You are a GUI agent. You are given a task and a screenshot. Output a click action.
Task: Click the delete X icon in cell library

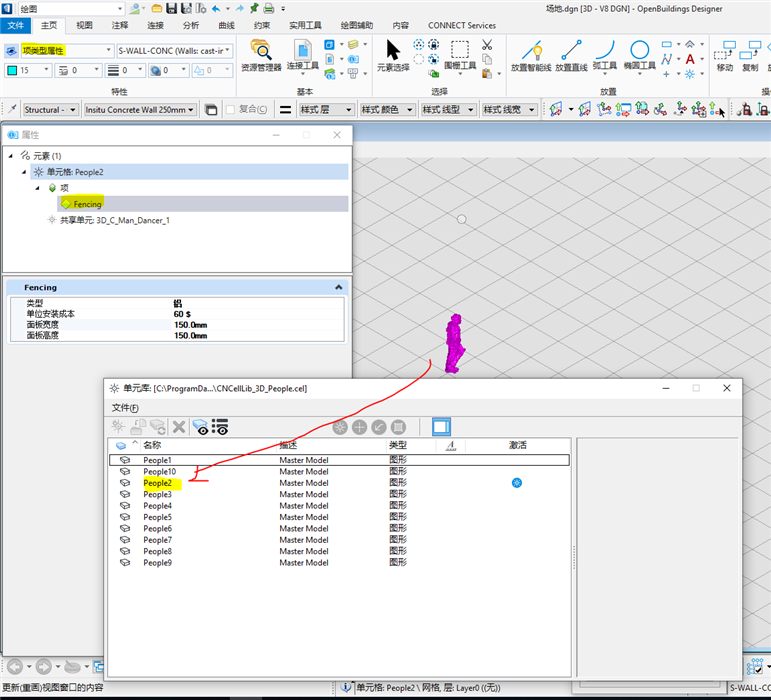[179, 427]
